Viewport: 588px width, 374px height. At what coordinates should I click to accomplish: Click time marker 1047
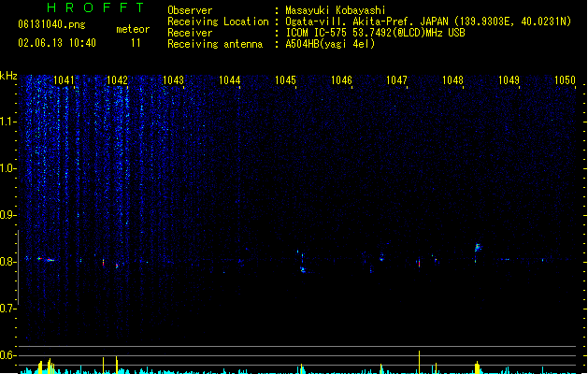[x=396, y=79]
